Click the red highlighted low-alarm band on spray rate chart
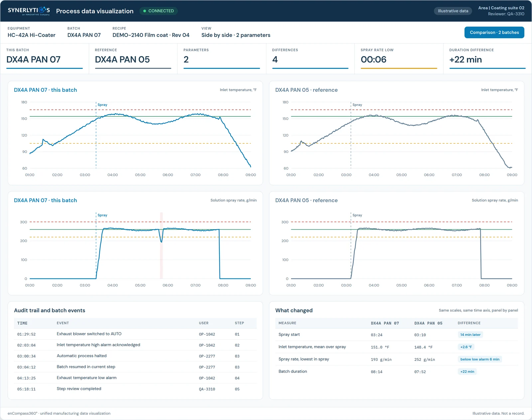 [x=162, y=245]
